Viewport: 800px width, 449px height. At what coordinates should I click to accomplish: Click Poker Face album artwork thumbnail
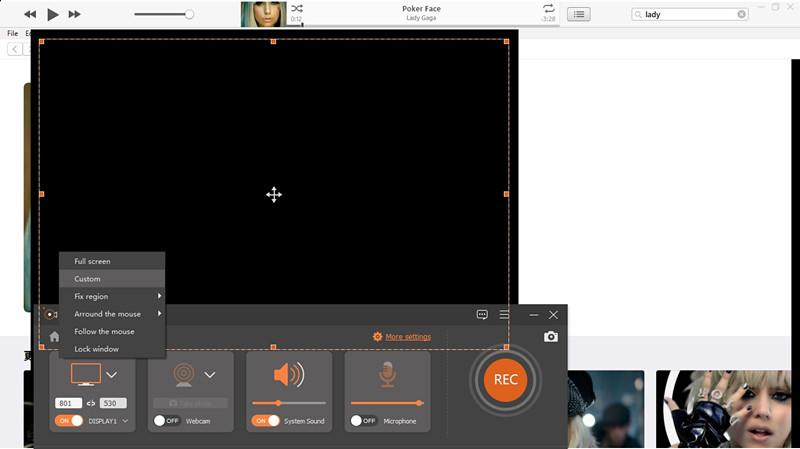pyautogui.click(x=263, y=14)
